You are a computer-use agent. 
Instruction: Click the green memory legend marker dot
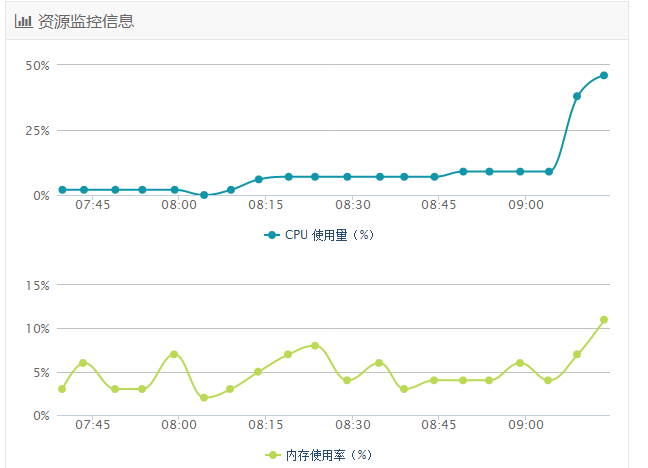[272, 455]
